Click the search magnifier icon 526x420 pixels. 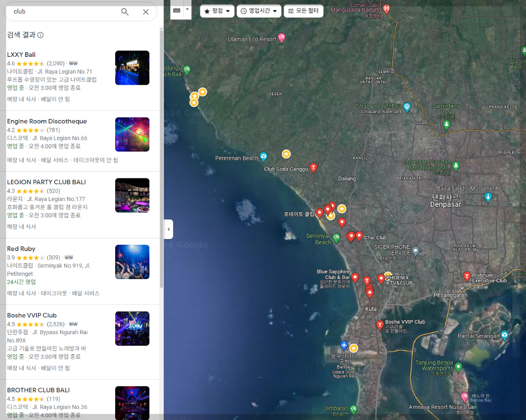[x=125, y=12]
